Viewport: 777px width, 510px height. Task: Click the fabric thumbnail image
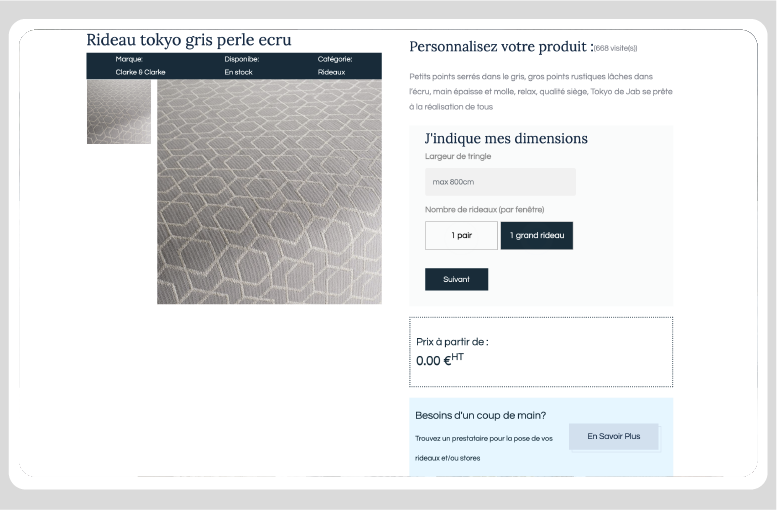[119, 112]
